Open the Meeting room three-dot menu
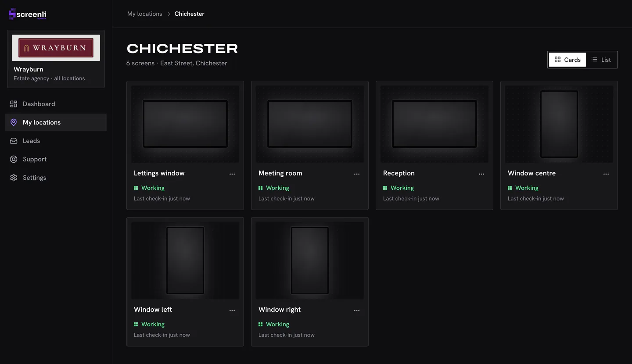Viewport: 632px width, 364px height. 357,174
